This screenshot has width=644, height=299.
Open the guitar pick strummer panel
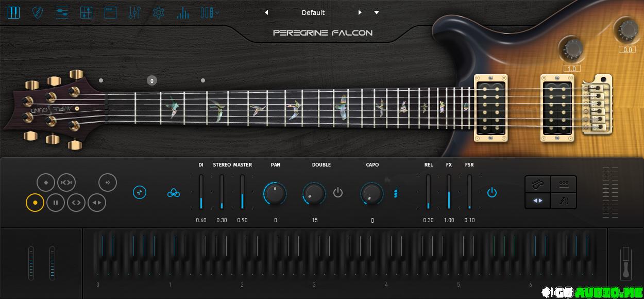click(38, 13)
